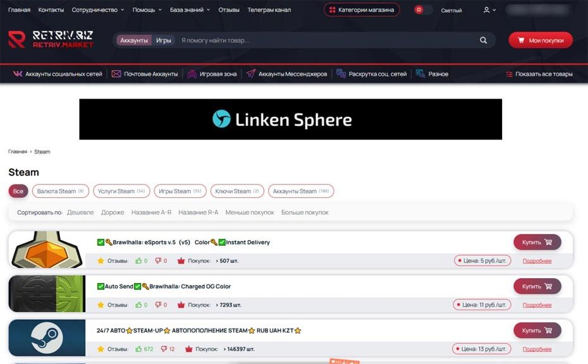Filter by Игры Steam tab

click(180, 191)
